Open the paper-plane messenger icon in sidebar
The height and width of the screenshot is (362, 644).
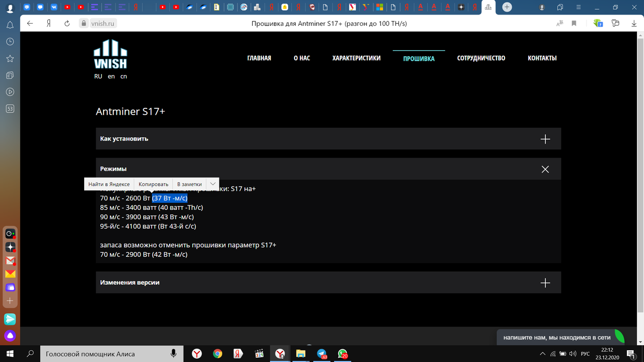10,319
